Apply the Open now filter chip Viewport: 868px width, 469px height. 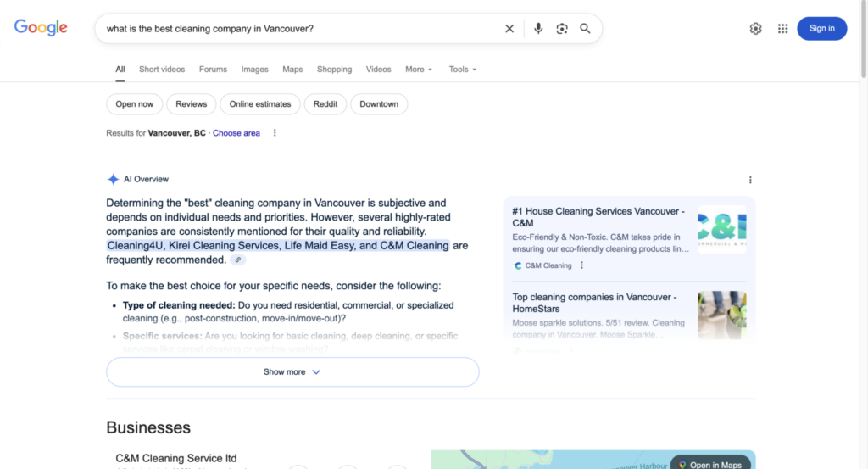135,104
